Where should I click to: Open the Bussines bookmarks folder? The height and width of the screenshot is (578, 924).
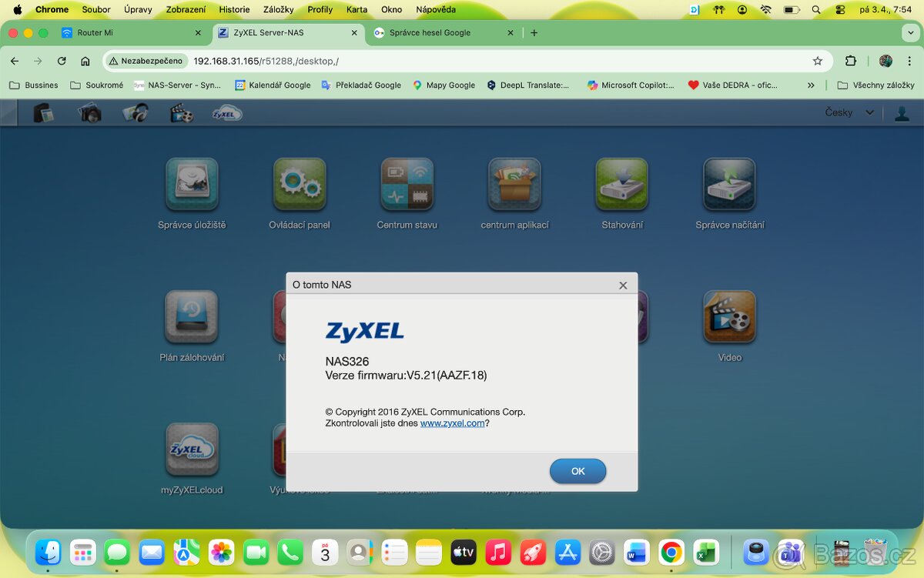click(34, 85)
